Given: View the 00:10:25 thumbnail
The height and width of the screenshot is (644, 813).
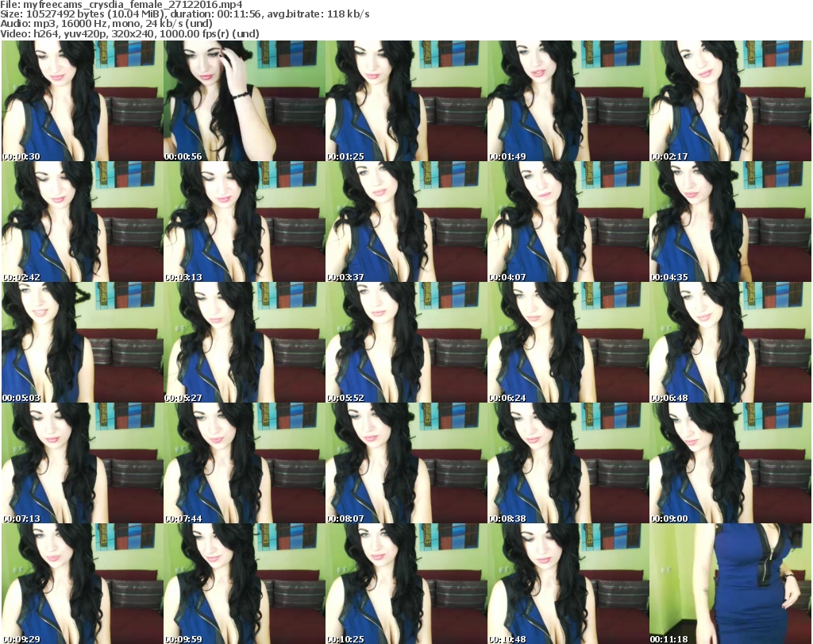Looking at the screenshot, I should (x=406, y=584).
